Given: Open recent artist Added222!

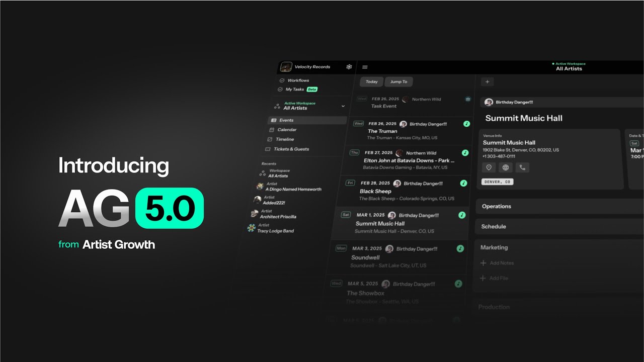Looking at the screenshot, I should (269, 200).
